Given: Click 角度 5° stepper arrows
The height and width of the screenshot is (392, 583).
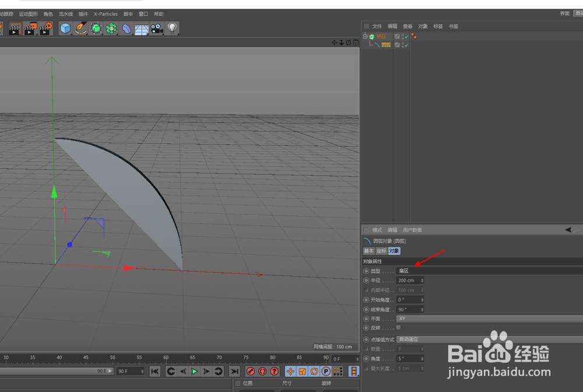Looking at the screenshot, I should point(422,359).
